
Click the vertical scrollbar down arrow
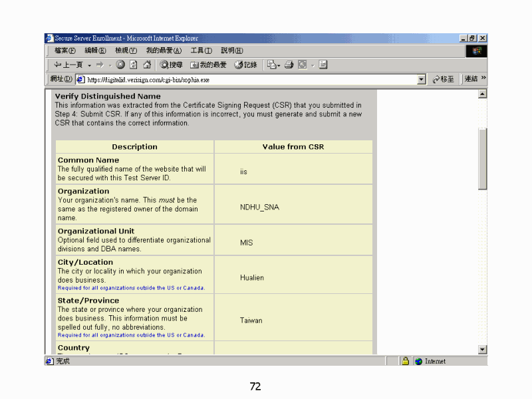(483, 350)
